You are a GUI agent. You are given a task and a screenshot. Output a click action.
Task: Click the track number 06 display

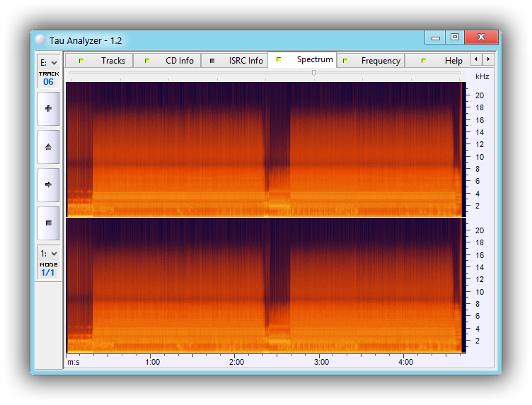click(x=49, y=82)
